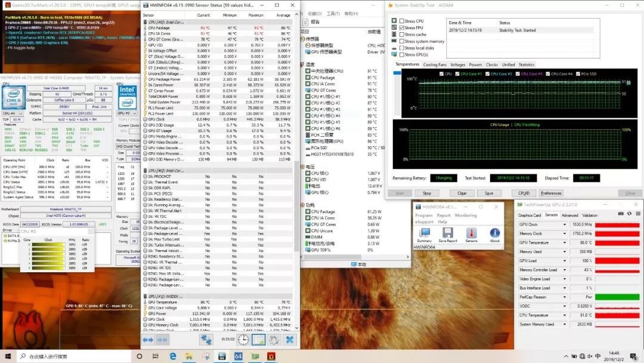Open Validation tab in GPU-Z

tap(589, 215)
